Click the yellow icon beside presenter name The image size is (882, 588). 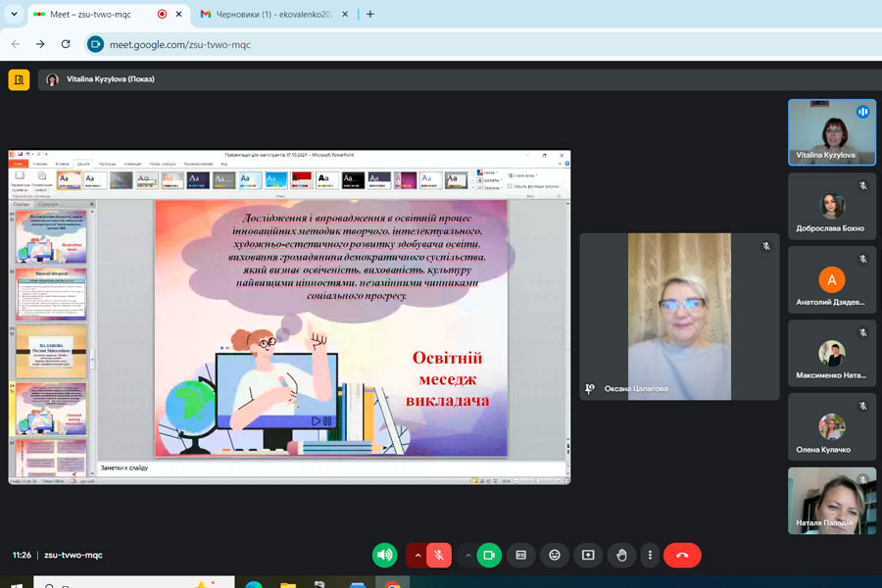(x=19, y=79)
